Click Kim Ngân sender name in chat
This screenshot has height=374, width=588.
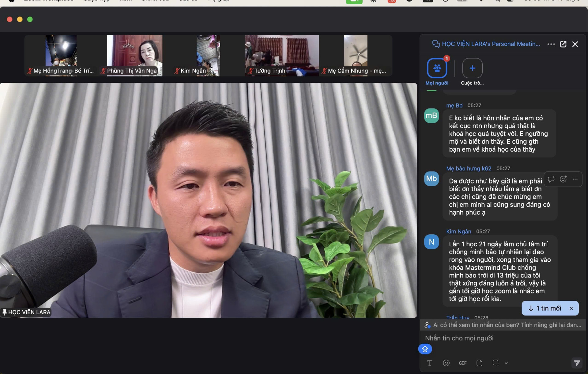(458, 231)
